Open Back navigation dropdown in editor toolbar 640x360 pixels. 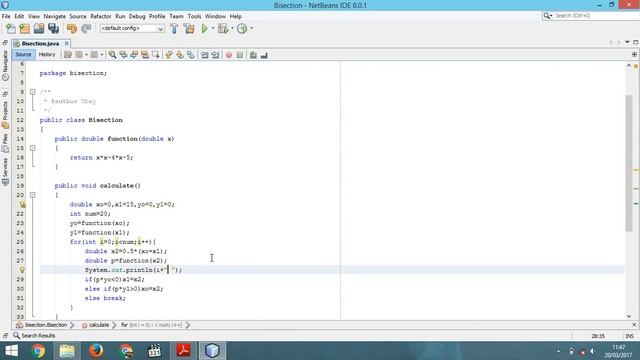coord(87,55)
